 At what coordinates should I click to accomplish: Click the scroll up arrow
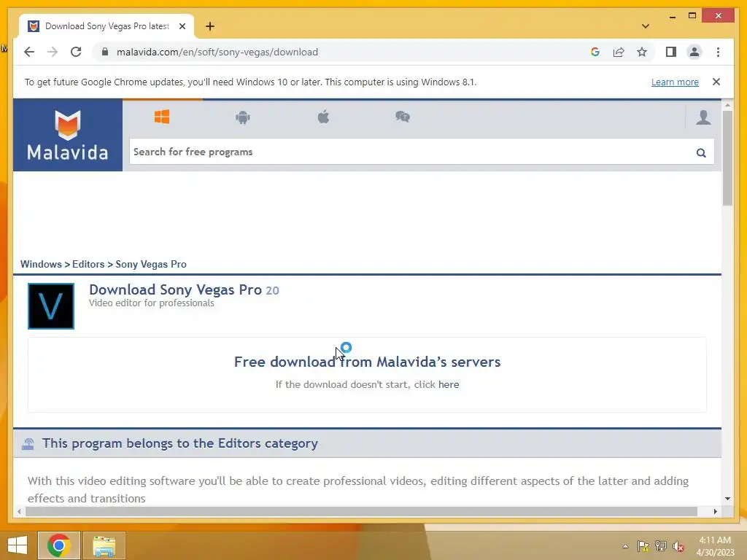tap(727, 105)
